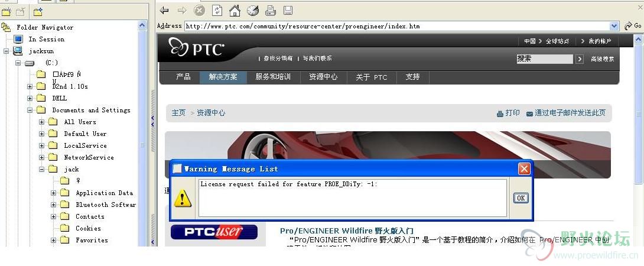This screenshot has height=266, width=644.
Task: Expand the Application Data folder
Action: coord(54,193)
